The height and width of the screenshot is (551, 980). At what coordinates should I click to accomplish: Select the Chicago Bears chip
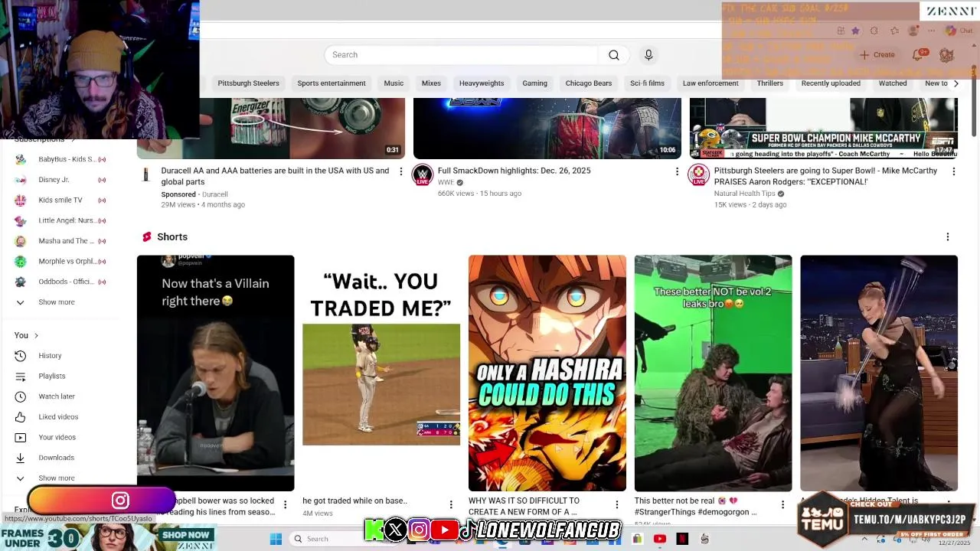(x=589, y=83)
